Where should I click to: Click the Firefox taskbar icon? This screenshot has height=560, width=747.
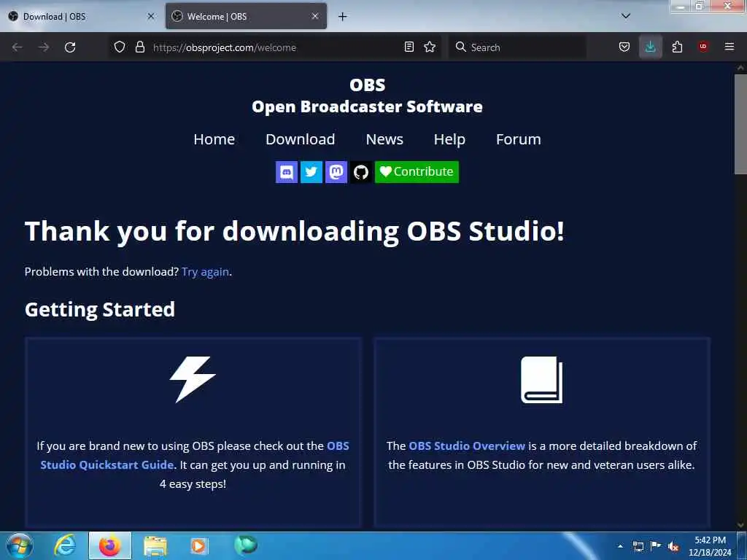[110, 545]
